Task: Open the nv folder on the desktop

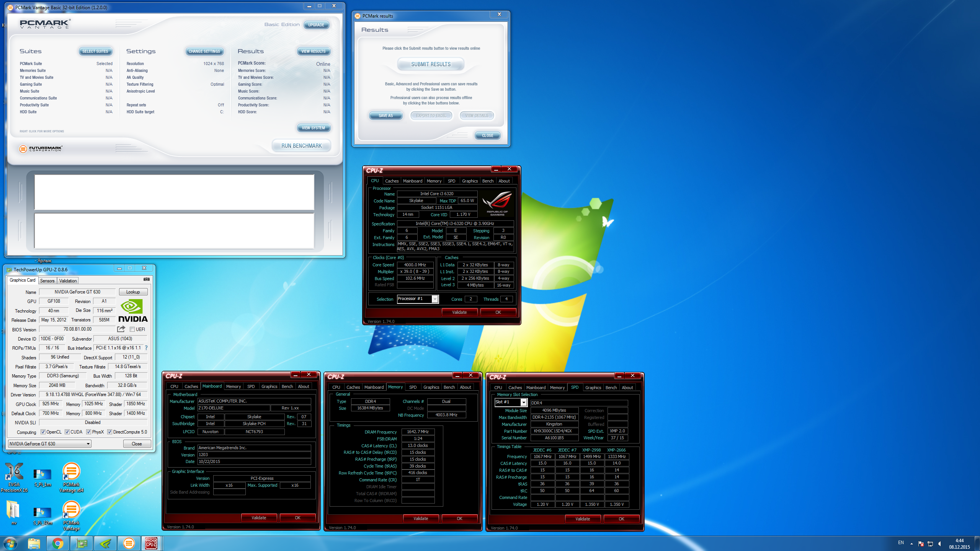Action: pyautogui.click(x=14, y=513)
